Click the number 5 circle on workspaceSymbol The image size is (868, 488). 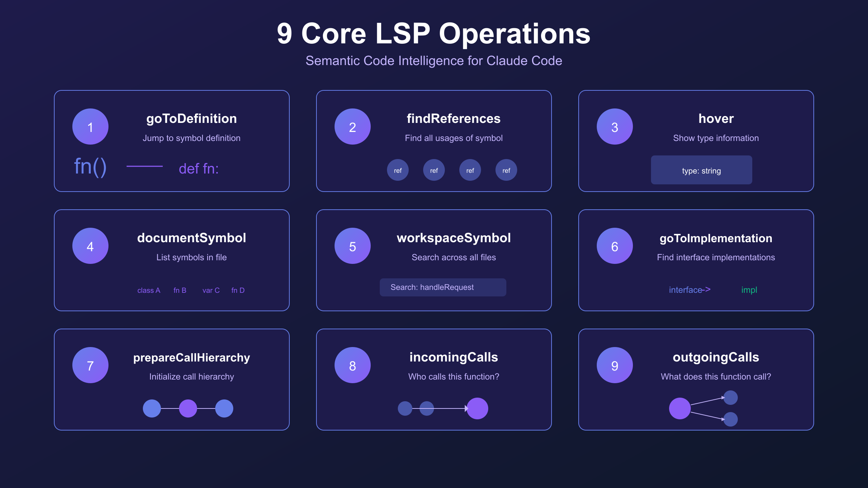[x=353, y=245]
